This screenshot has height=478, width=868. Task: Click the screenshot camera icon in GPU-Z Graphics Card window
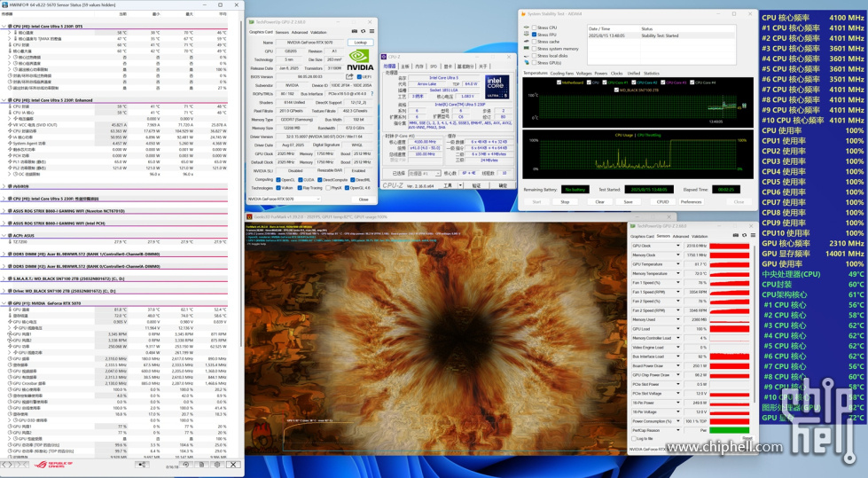(355, 32)
